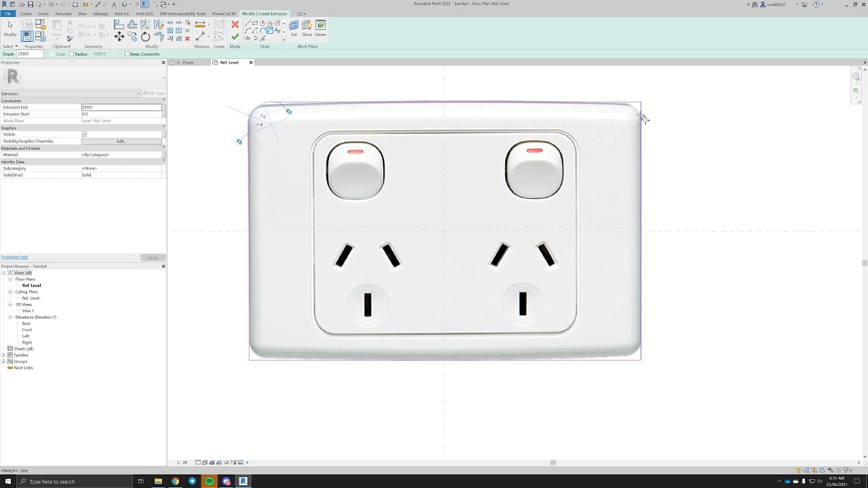Enable the Keep Concentric checkbox
Screen dimensions: 868x488
click(127, 54)
